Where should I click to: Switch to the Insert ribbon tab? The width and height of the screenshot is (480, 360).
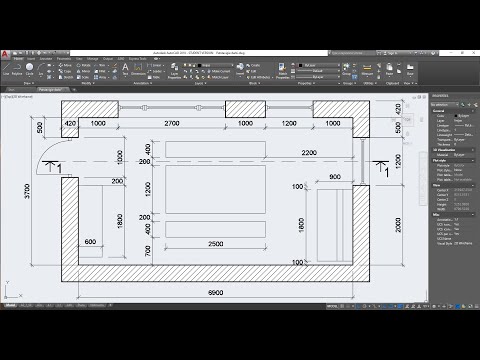point(31,59)
